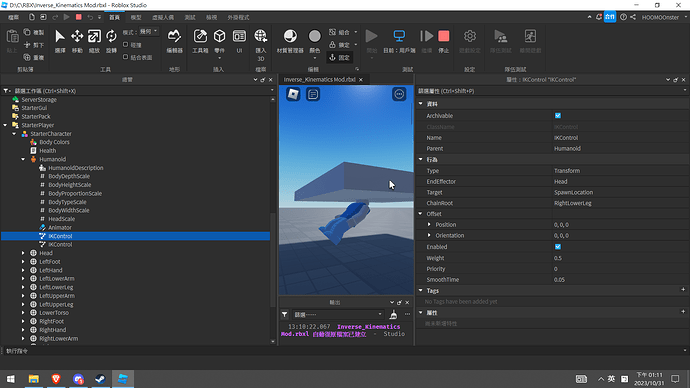
Task: Expand the Orientation offset property
Action: tap(429, 235)
